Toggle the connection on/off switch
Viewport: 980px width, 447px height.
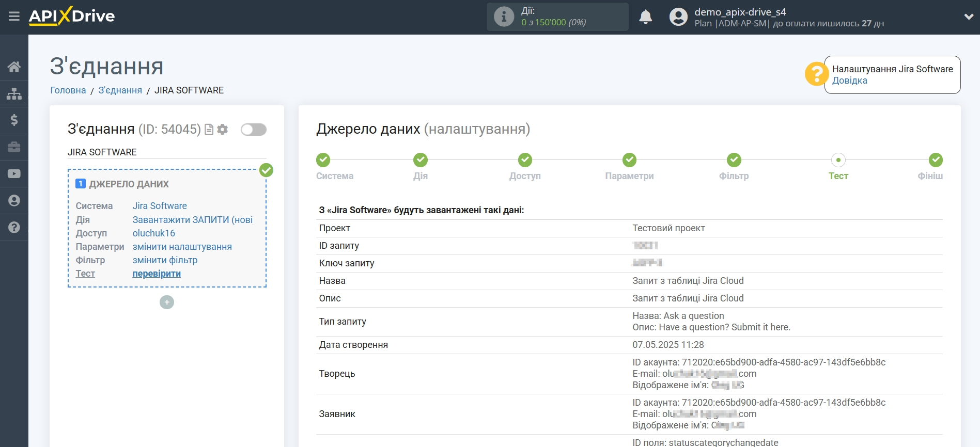[254, 130]
